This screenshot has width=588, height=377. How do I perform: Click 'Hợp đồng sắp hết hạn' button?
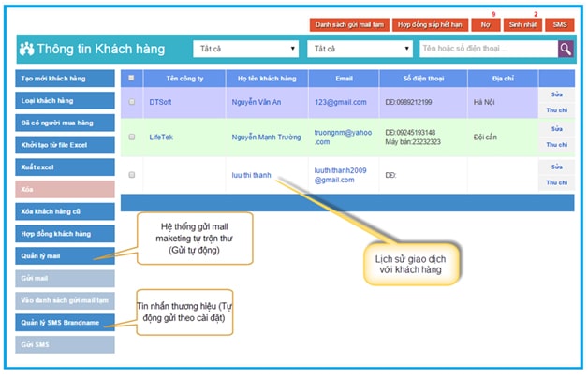430,24
